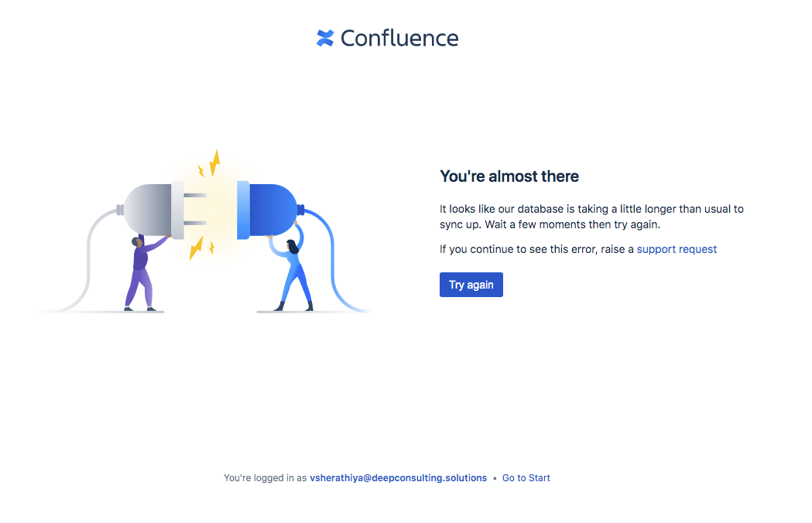This screenshot has width=812, height=523.
Task: Click the person dressed in purple
Action: 142,273
